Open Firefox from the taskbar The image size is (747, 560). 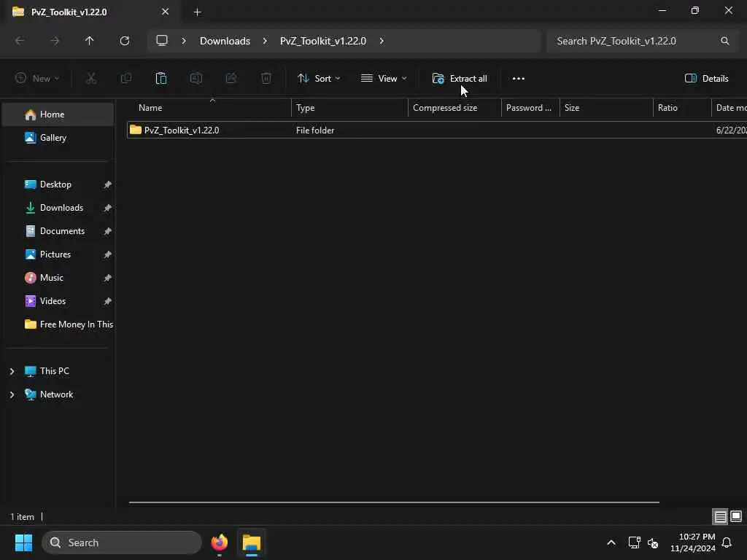[220, 542]
